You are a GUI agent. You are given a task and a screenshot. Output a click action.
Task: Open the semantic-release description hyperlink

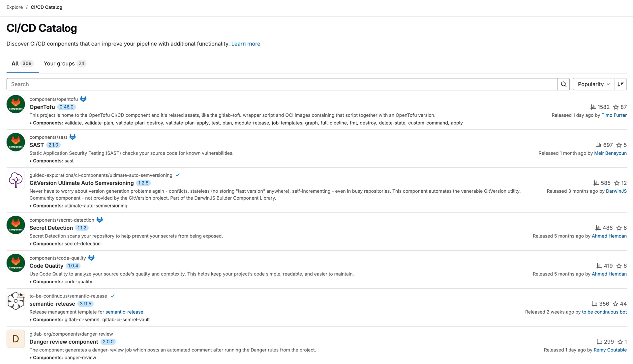tap(124, 312)
